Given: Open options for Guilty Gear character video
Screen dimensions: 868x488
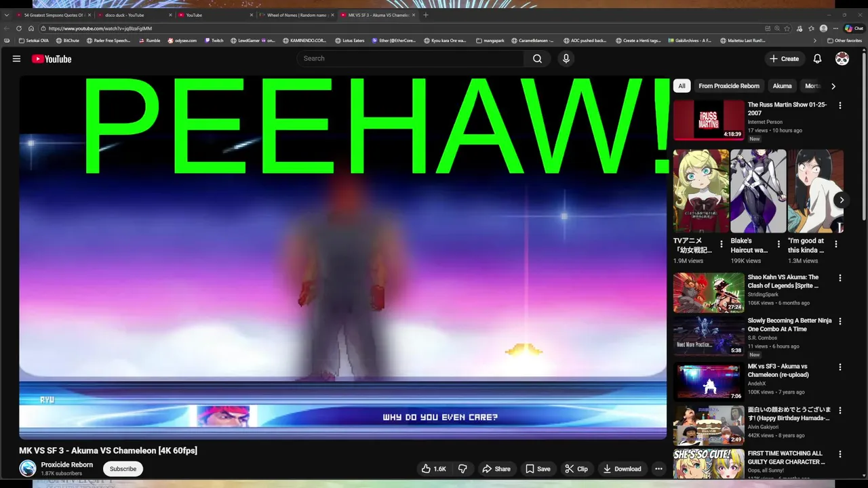Looking at the screenshot, I should coord(840,454).
